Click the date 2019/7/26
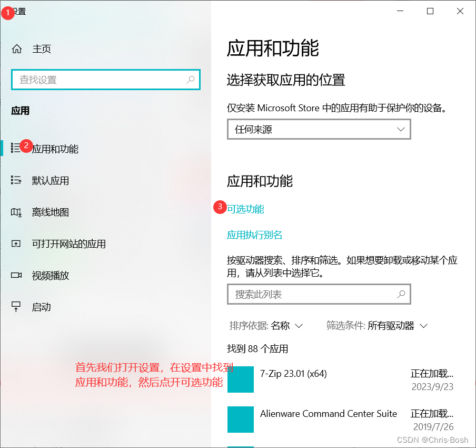The width and height of the screenshot is (476, 448). (433, 427)
